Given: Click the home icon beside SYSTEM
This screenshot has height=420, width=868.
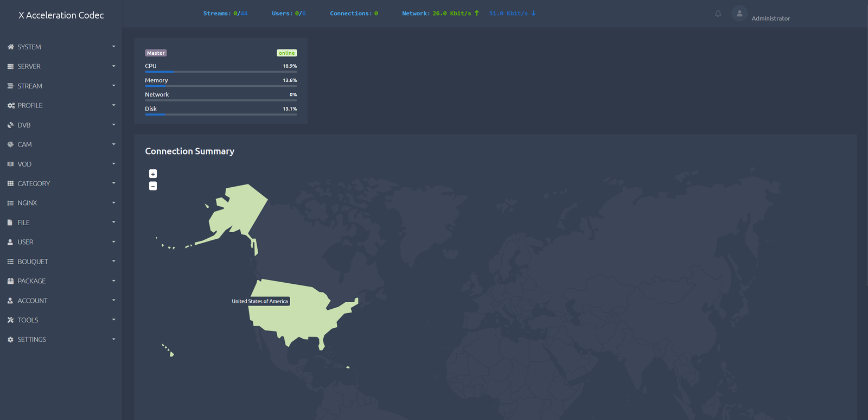Looking at the screenshot, I should 10,47.
